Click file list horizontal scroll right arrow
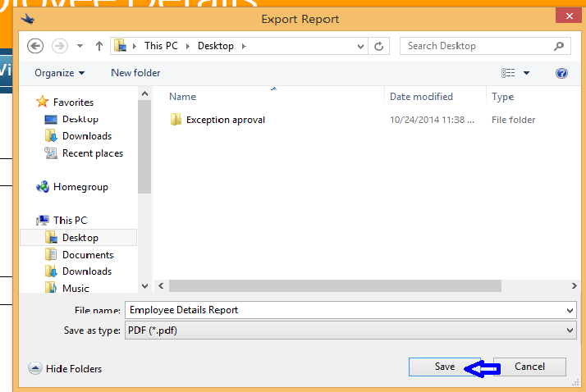Screen dimensions: 586x392 [x=574, y=286]
